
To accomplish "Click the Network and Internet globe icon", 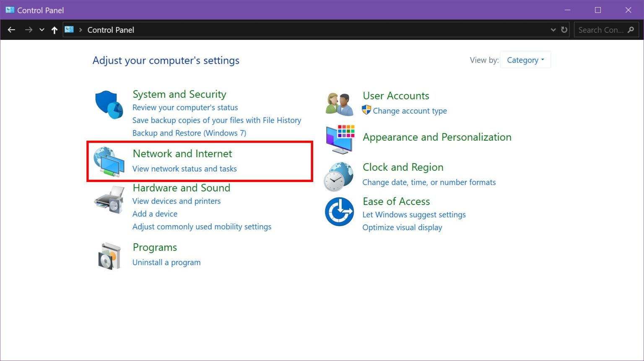I will (109, 161).
